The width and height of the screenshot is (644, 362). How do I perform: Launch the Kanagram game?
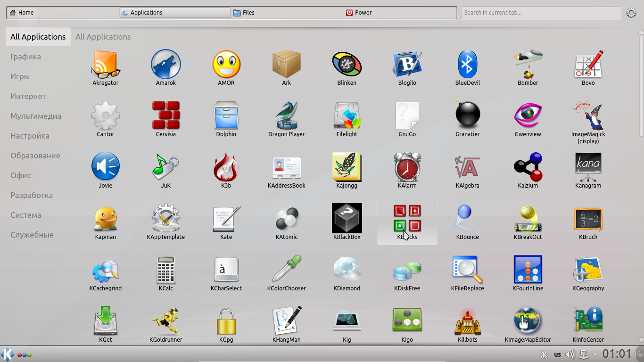coord(588,171)
